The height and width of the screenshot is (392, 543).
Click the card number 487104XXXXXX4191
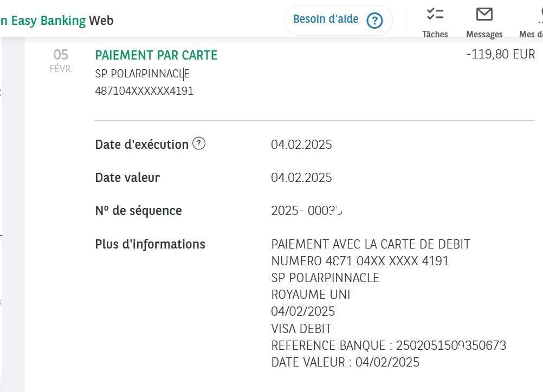coord(144,91)
